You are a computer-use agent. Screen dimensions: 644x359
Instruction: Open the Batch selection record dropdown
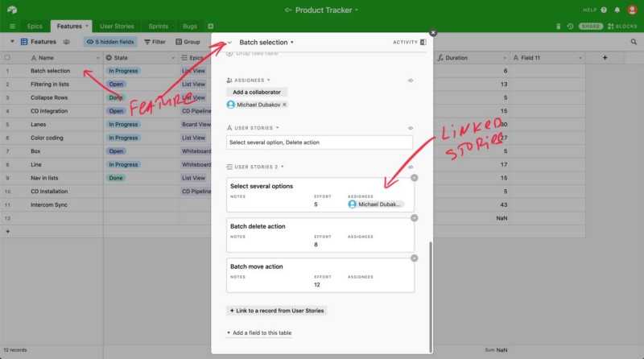(x=292, y=43)
